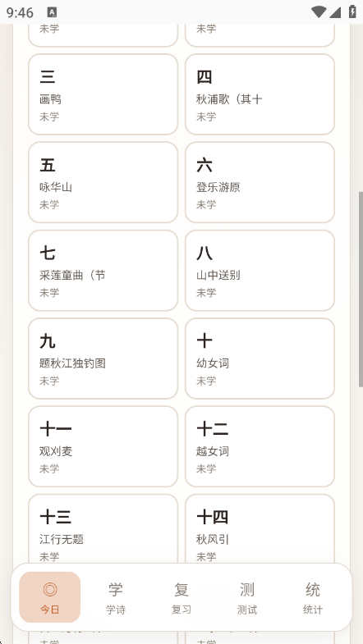
Task: Open poem card 七 采莲童曲
Action: 103,270
